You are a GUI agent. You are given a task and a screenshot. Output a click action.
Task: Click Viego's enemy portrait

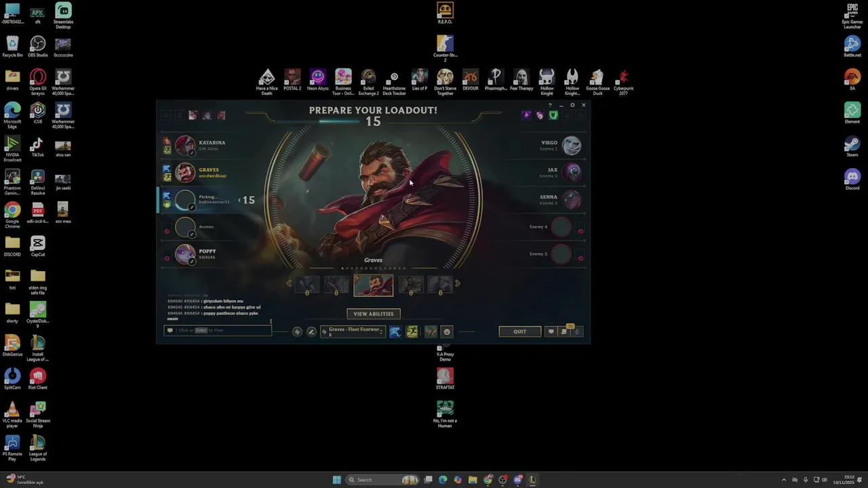point(572,145)
